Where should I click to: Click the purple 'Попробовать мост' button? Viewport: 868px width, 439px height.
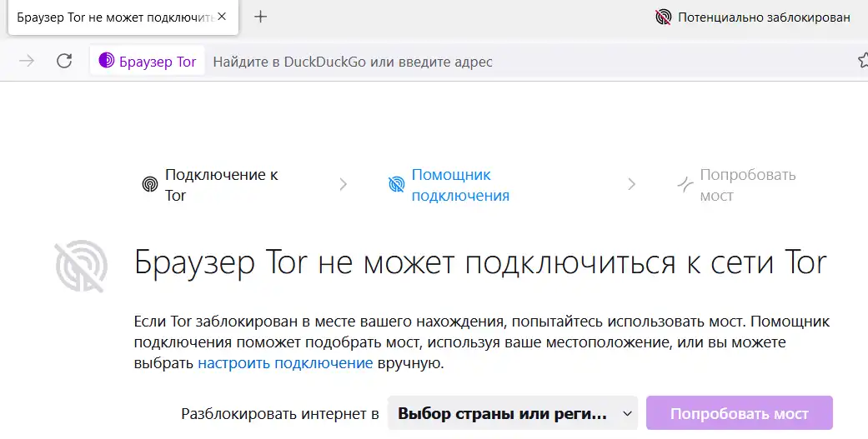(740, 414)
